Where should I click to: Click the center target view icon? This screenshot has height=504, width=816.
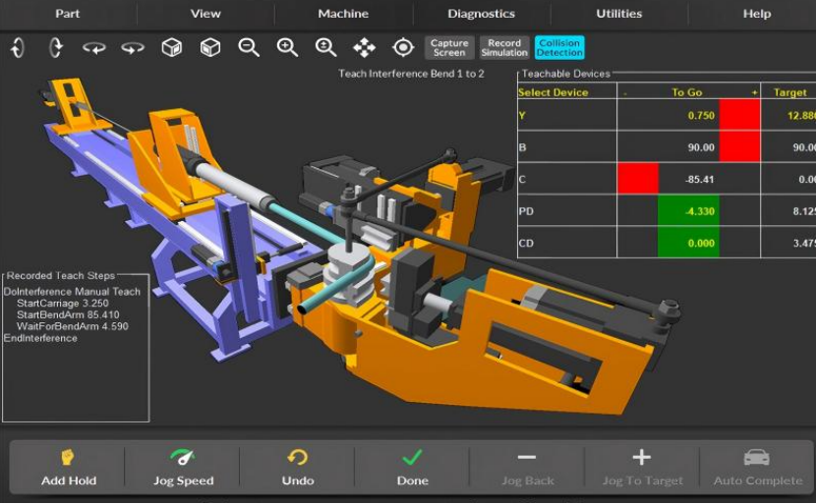click(403, 48)
